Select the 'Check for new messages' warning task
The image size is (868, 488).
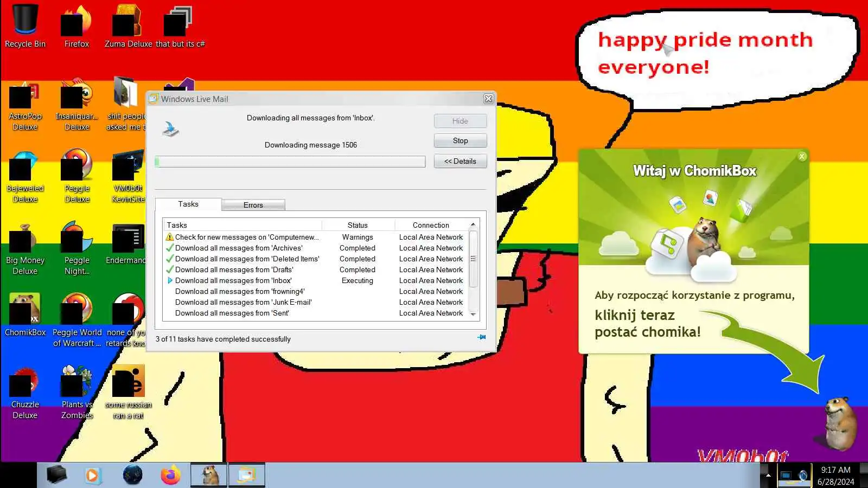point(316,237)
